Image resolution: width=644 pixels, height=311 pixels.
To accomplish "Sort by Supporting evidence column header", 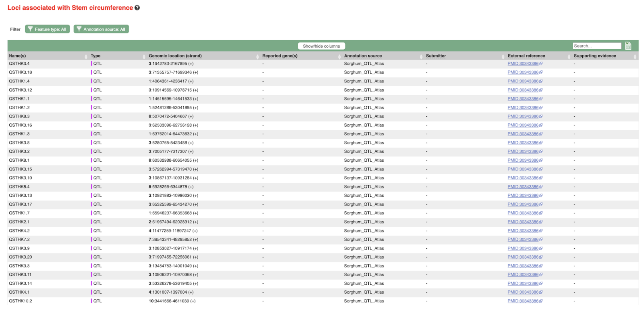I will 595,56.
